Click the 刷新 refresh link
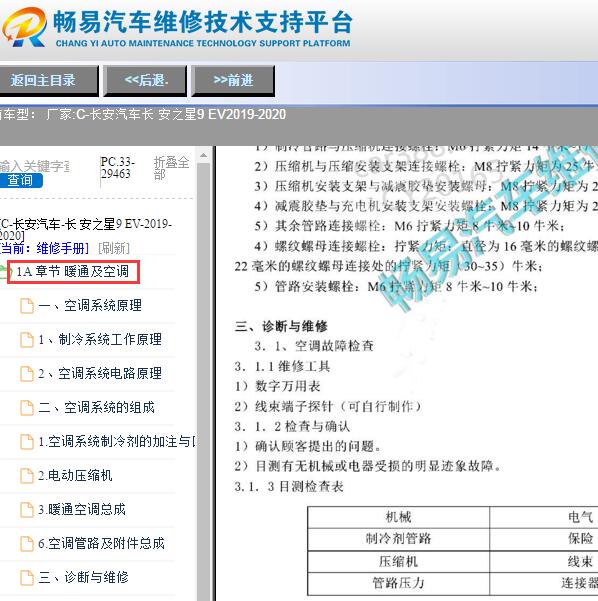Image resolution: width=598 pixels, height=601 pixels. [x=114, y=248]
